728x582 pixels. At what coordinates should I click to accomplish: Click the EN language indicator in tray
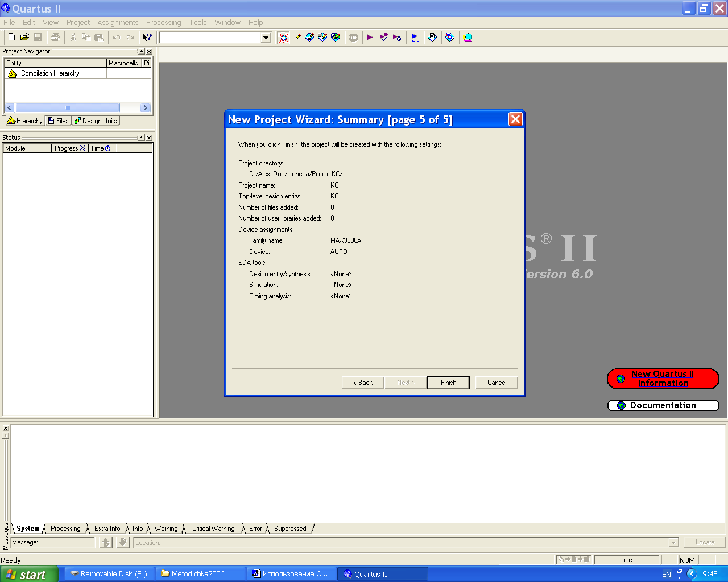[667, 575]
